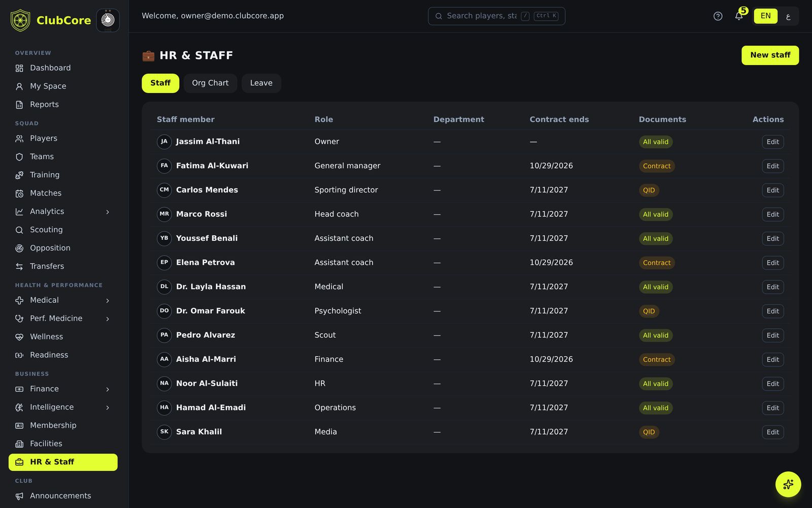The image size is (812, 508).
Task: Expand the Intelligence submenu chevron
Action: tap(108, 407)
